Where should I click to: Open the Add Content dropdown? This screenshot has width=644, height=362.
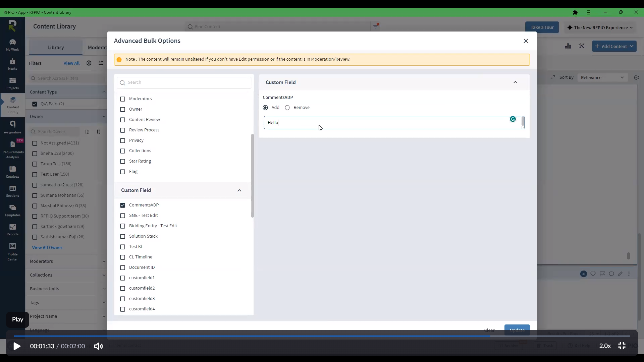(x=614, y=46)
